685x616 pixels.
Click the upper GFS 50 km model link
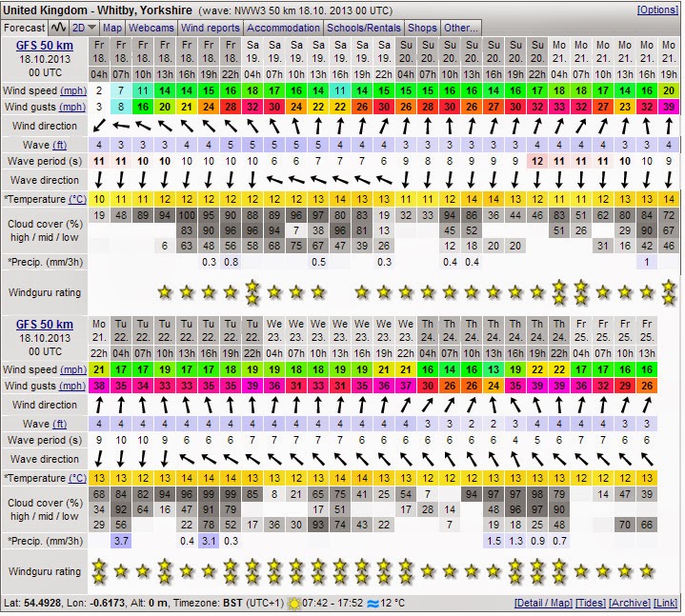[45, 46]
